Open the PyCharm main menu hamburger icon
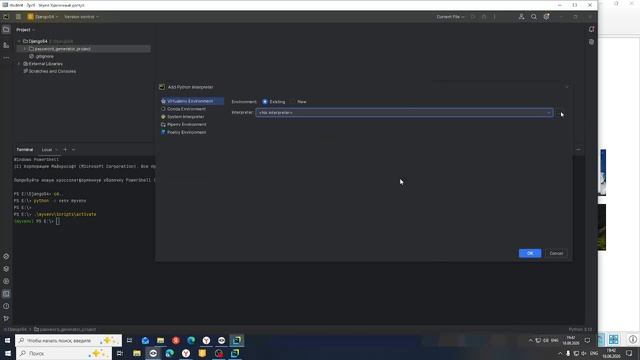This screenshot has width=640, height=360. tap(18, 17)
